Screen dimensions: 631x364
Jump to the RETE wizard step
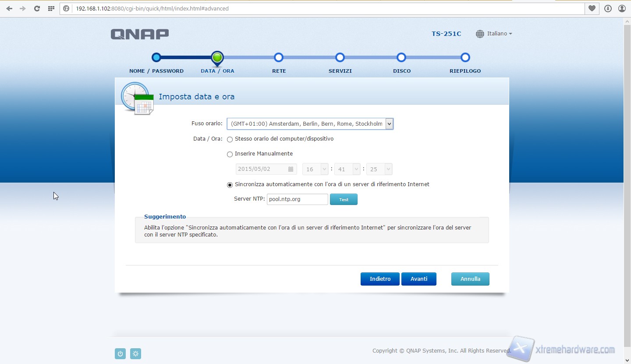coord(279,57)
